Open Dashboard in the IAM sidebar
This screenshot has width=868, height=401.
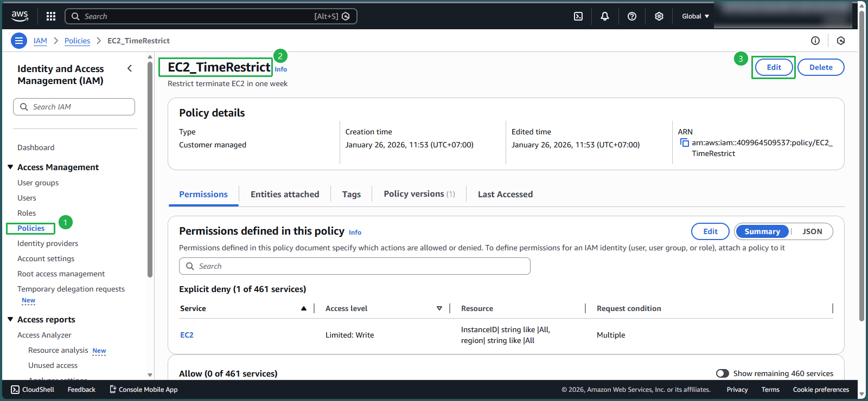click(36, 147)
